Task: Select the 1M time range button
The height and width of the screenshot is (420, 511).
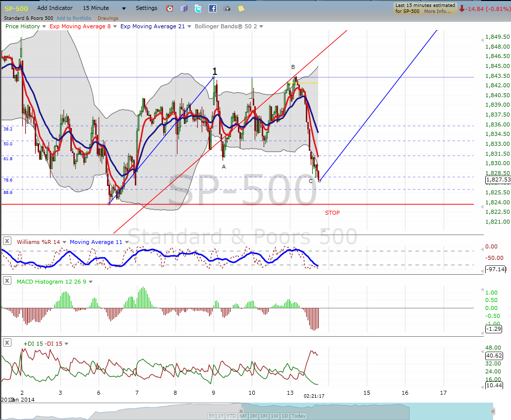Action: (264, 416)
